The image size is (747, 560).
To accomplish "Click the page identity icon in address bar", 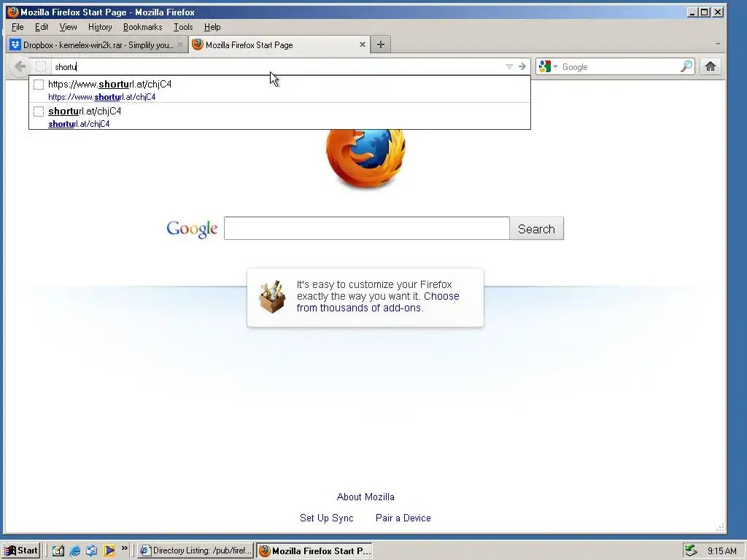I will (41, 66).
